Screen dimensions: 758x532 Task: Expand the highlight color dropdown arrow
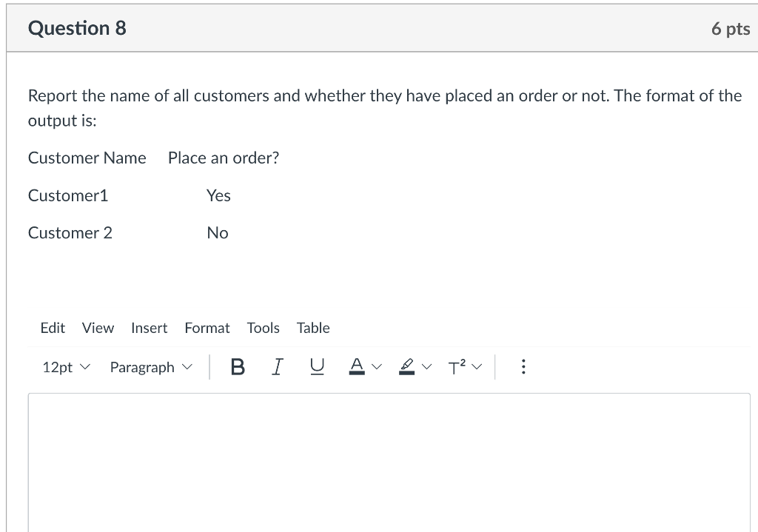point(428,367)
